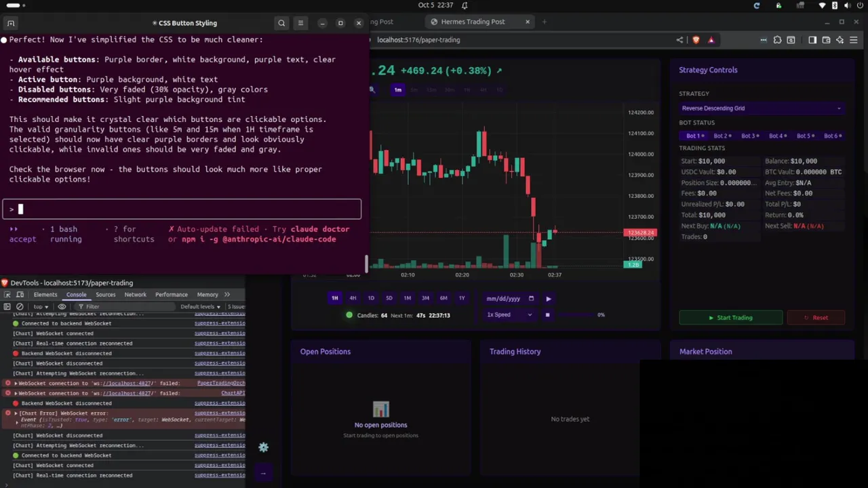Image resolution: width=868 pixels, height=488 pixels.
Task: Click the new tab plus in Brave
Action: 544,22
